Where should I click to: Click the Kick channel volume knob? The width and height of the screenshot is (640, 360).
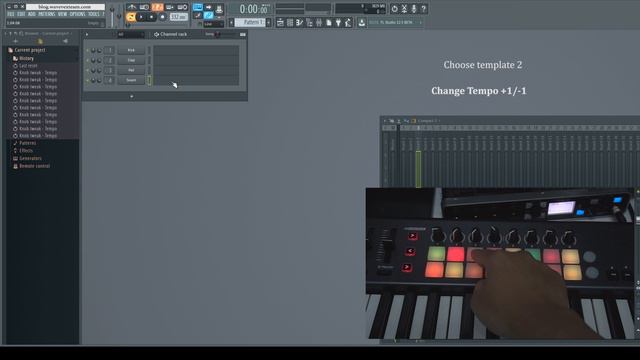click(99, 50)
